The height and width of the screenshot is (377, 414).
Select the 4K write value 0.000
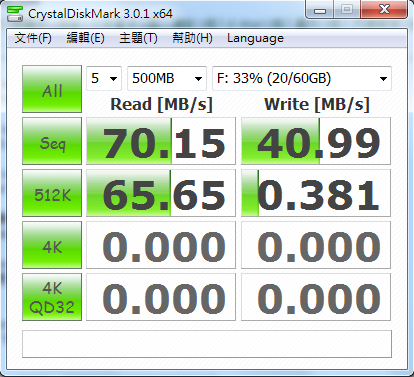(316, 245)
